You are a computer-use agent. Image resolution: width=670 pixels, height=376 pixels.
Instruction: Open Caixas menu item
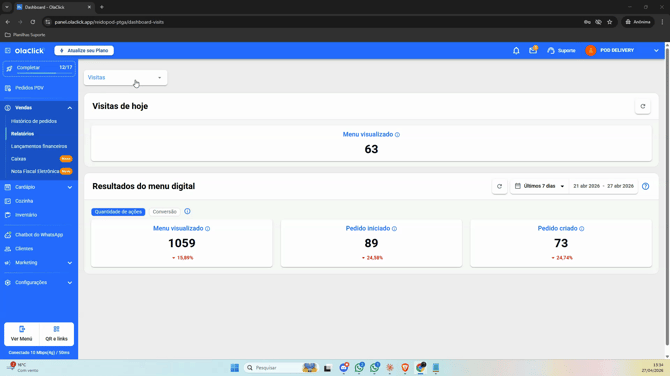[x=19, y=159]
